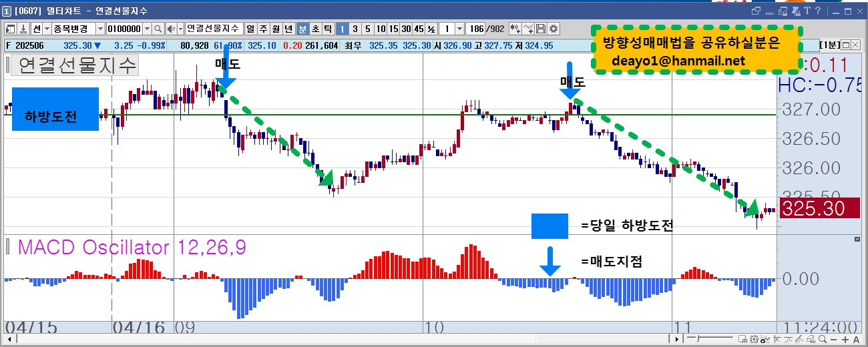Image resolution: width=868 pixels, height=347 pixels.
Task: Click the screen capture icon in title bar
Action: click(783, 11)
